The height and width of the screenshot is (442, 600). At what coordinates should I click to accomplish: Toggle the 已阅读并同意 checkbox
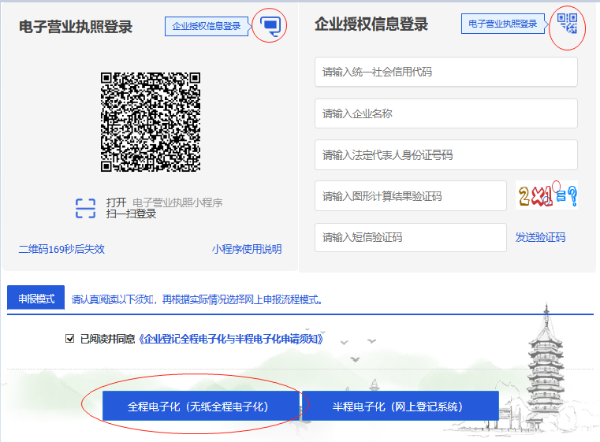(x=70, y=339)
